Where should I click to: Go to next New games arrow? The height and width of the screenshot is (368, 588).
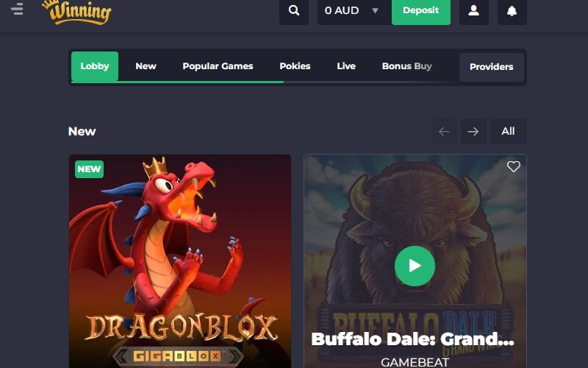[473, 132]
